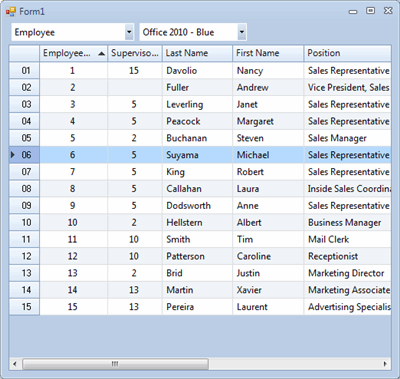Click the Davolio last name cell
This screenshot has height=379, width=400.
197,71
